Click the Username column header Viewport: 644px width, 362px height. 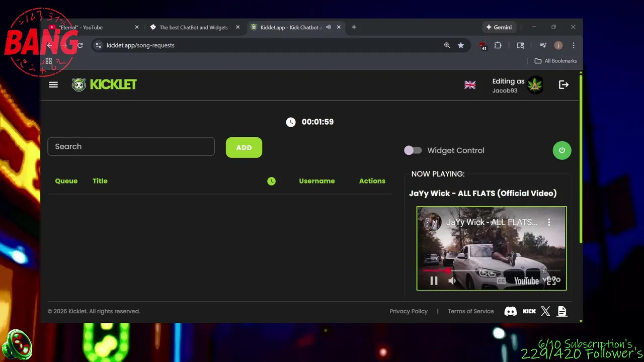(317, 181)
